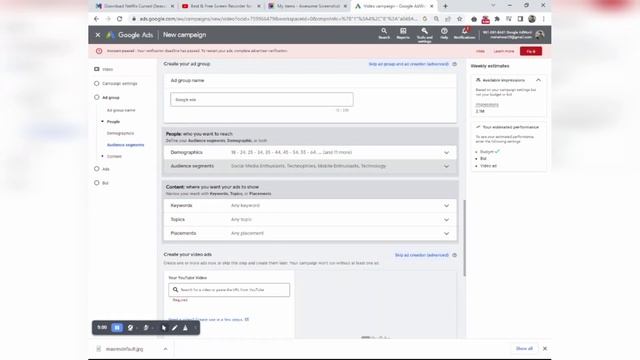Open the downloaded jpg file in downloads bar

[x=124, y=349]
